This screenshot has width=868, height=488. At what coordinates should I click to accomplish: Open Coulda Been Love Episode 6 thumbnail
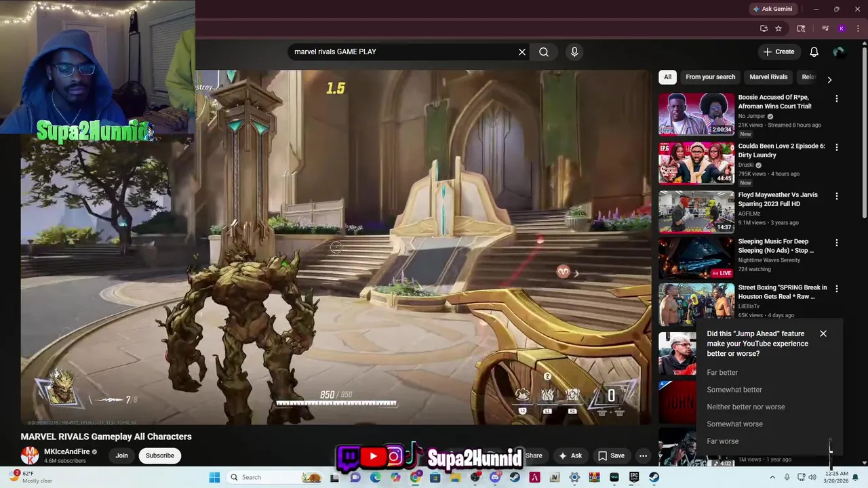pyautogui.click(x=696, y=163)
